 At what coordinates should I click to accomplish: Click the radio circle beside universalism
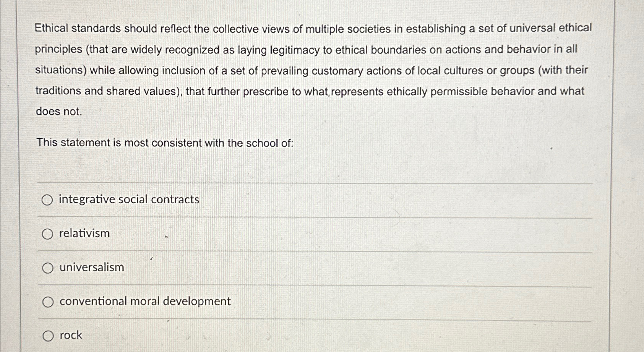coord(48,268)
